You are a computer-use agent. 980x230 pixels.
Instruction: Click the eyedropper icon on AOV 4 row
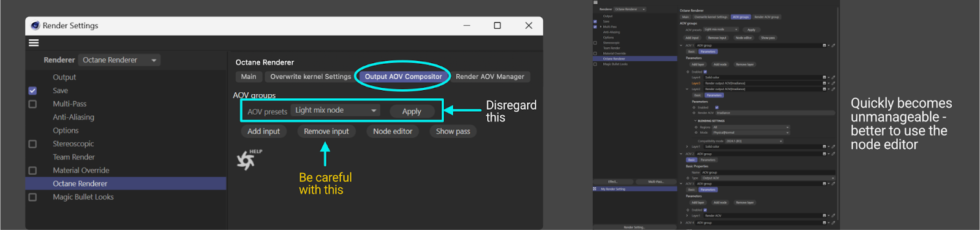coord(833,223)
